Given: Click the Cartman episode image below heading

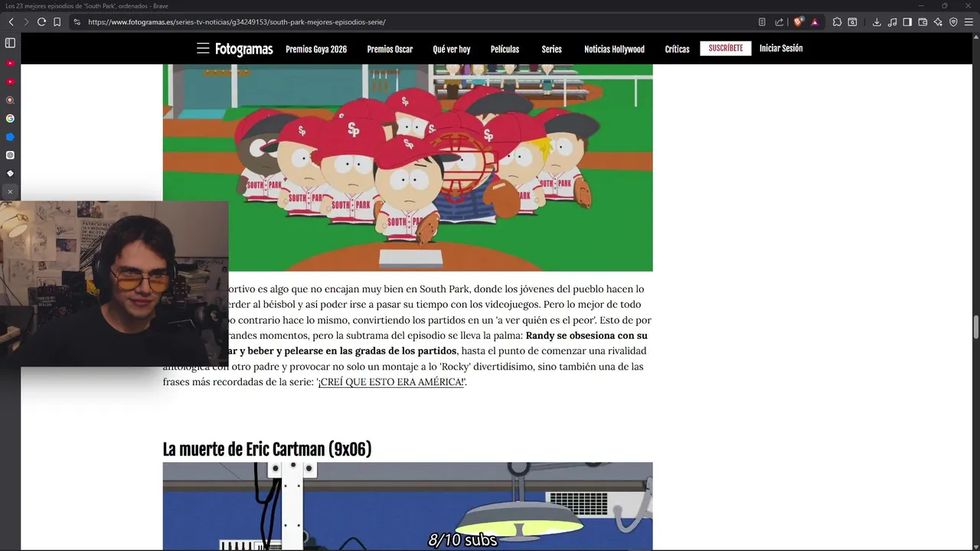Looking at the screenshot, I should (407, 506).
